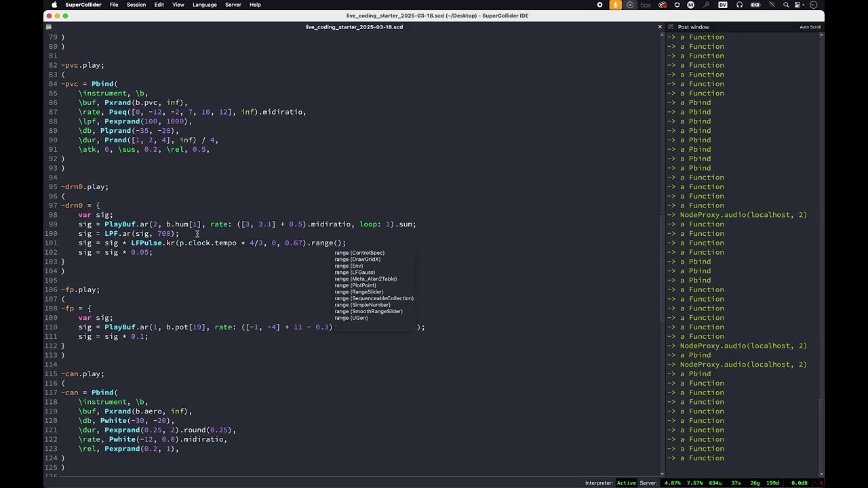Toggle server recording R indicator in status bar

(x=821, y=483)
